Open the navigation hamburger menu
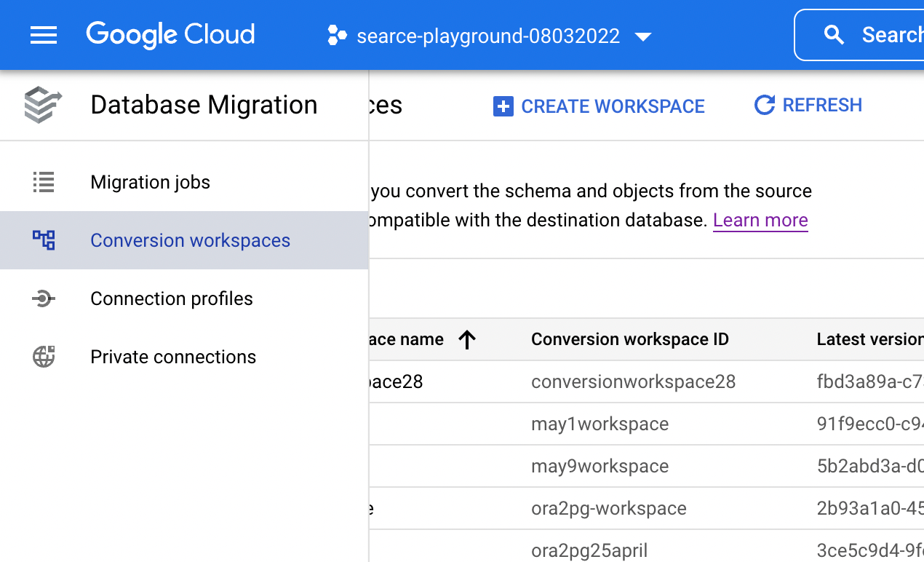Viewport: 924px width, 562px height. (x=43, y=34)
